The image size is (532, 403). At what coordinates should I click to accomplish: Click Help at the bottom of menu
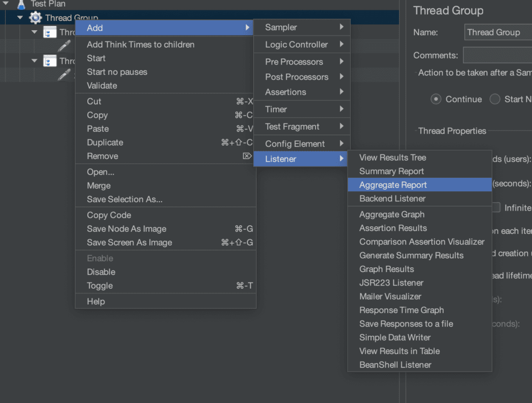coord(95,301)
